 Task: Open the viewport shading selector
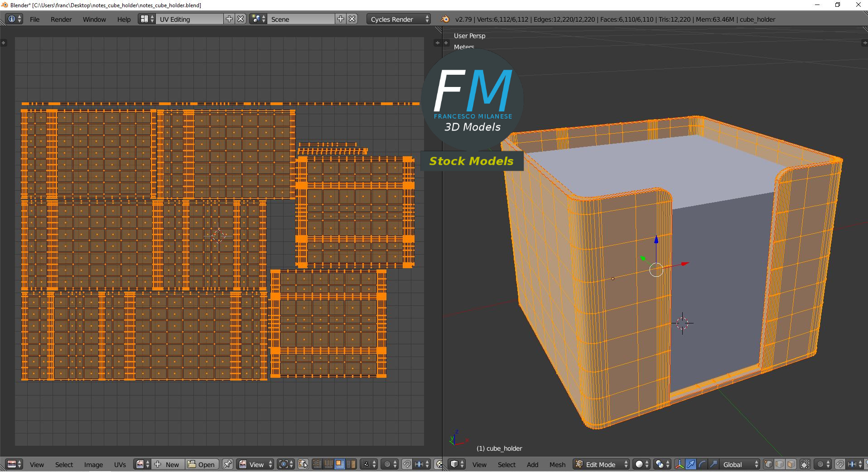pos(641,464)
